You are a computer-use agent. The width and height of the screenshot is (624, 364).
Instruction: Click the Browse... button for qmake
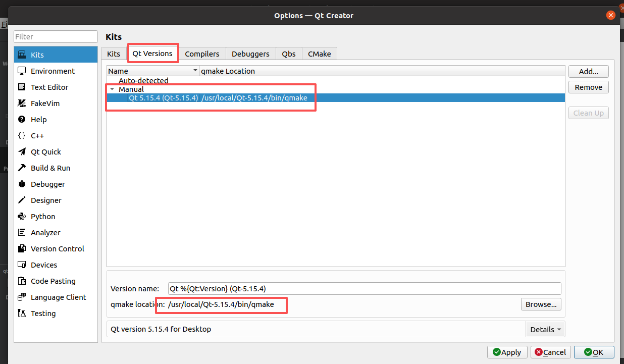point(541,304)
